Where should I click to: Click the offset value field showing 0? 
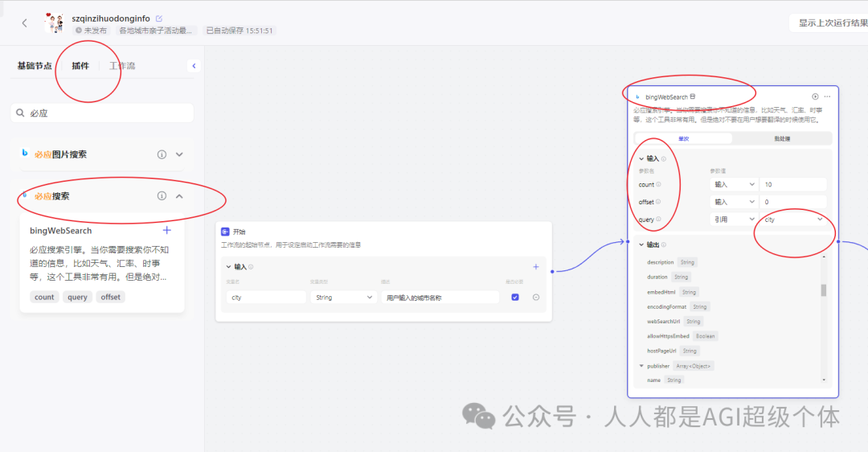click(x=793, y=202)
